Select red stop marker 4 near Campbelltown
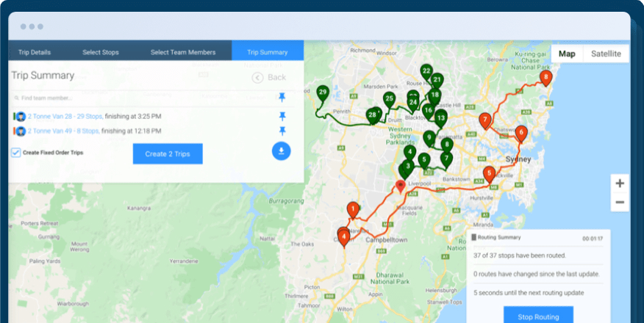The height and width of the screenshot is (323, 644). (x=344, y=239)
